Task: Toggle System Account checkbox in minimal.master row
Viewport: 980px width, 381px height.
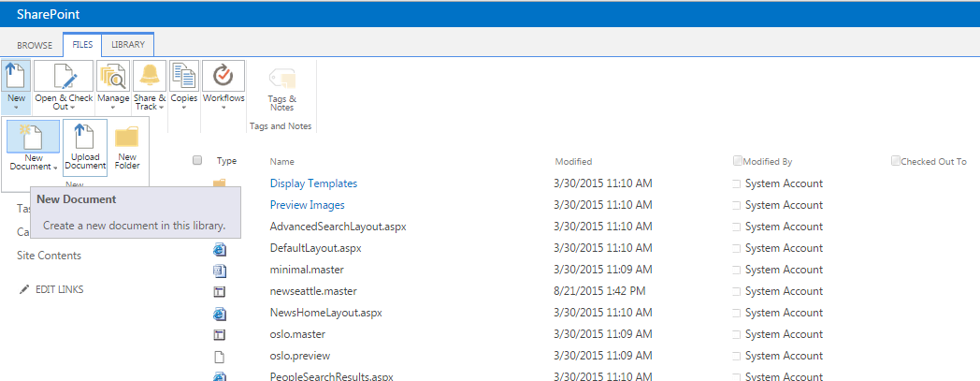Action: (x=736, y=270)
